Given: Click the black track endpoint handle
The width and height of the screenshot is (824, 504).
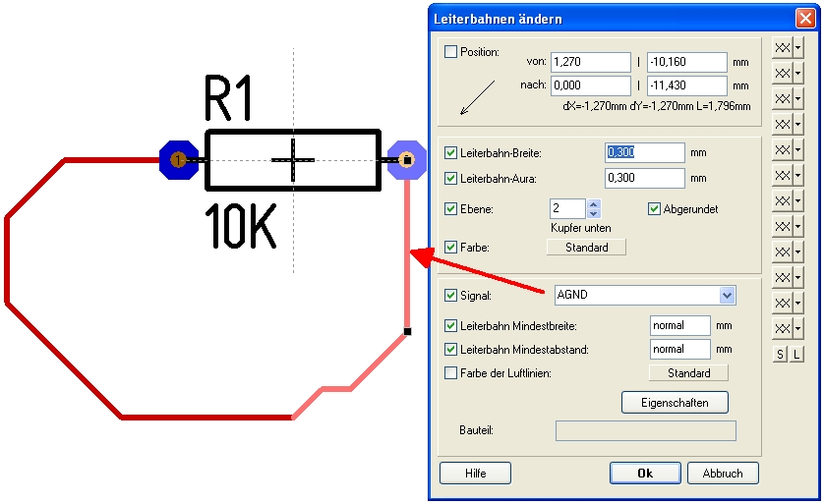Looking at the screenshot, I should (x=408, y=332).
